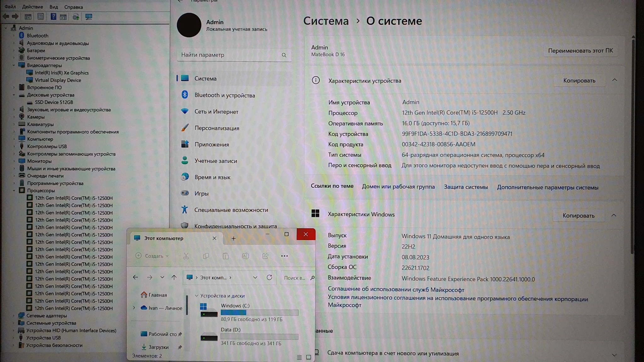Open the three-dots more options in Explorer
The image size is (644, 362).
(x=284, y=256)
